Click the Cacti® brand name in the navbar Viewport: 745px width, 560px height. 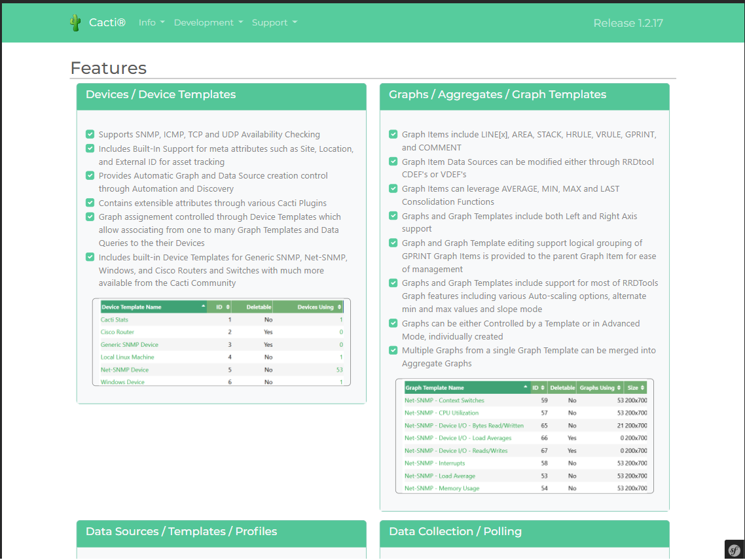tap(107, 23)
